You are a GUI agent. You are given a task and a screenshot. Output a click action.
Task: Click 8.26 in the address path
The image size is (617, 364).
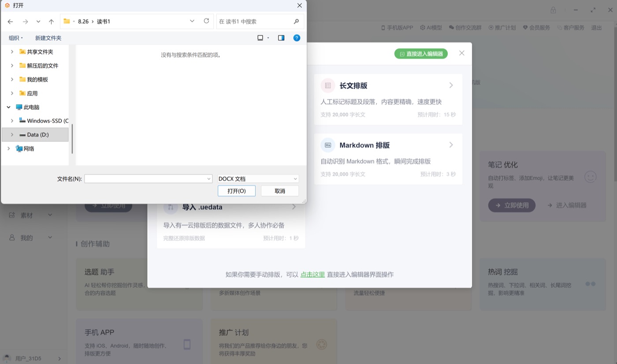tap(83, 21)
